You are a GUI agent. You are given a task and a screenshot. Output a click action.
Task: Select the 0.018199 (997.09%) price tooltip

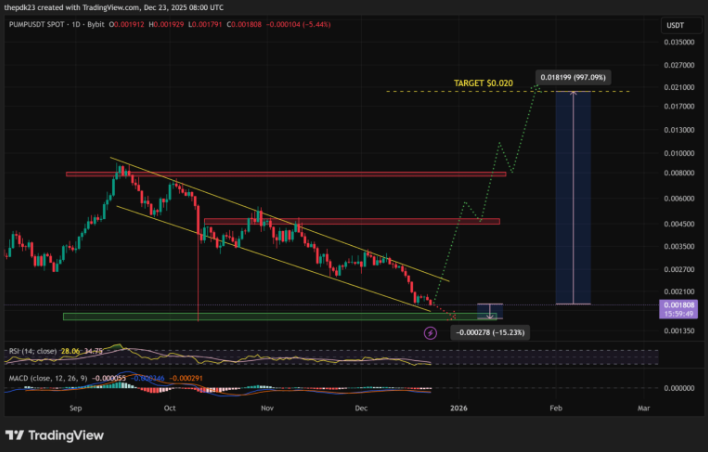point(572,77)
